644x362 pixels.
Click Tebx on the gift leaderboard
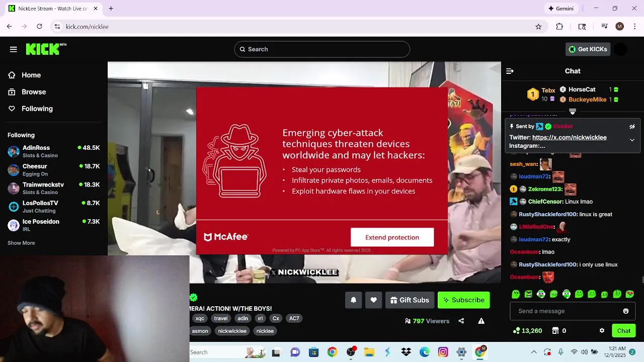coord(548,90)
